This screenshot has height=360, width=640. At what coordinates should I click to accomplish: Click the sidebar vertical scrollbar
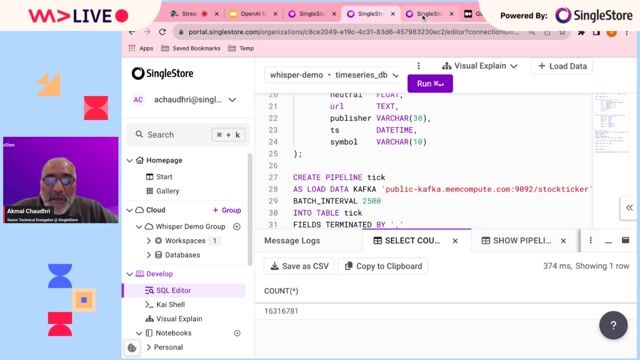(x=249, y=209)
